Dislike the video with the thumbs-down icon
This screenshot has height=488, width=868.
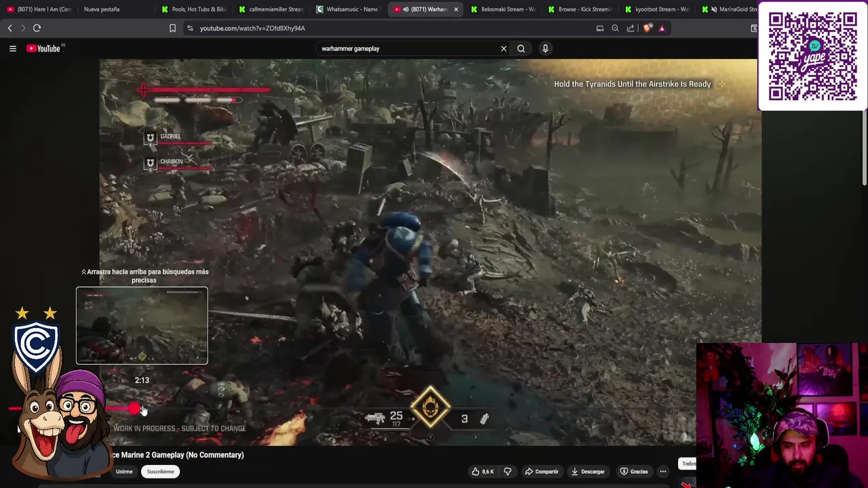[507, 472]
